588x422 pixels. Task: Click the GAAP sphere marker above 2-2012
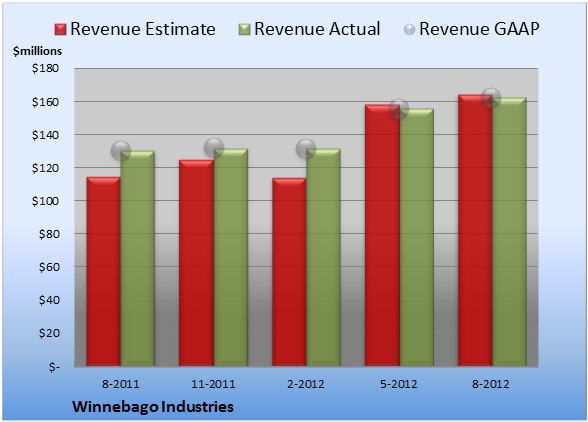point(306,149)
